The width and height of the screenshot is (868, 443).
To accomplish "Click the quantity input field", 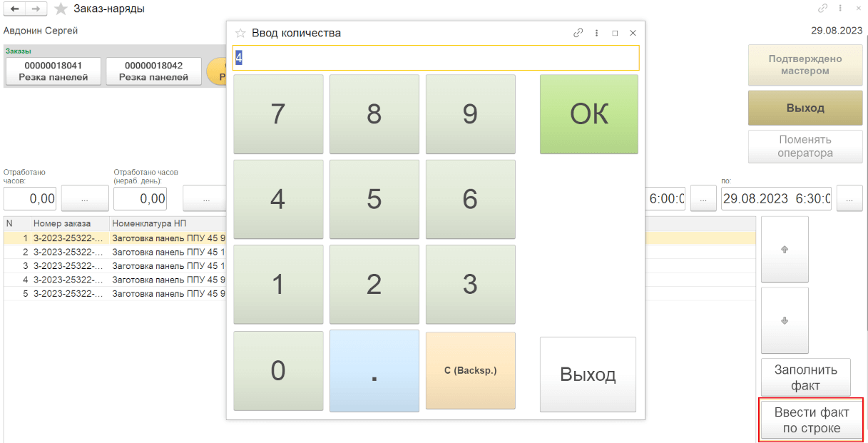I will point(435,58).
